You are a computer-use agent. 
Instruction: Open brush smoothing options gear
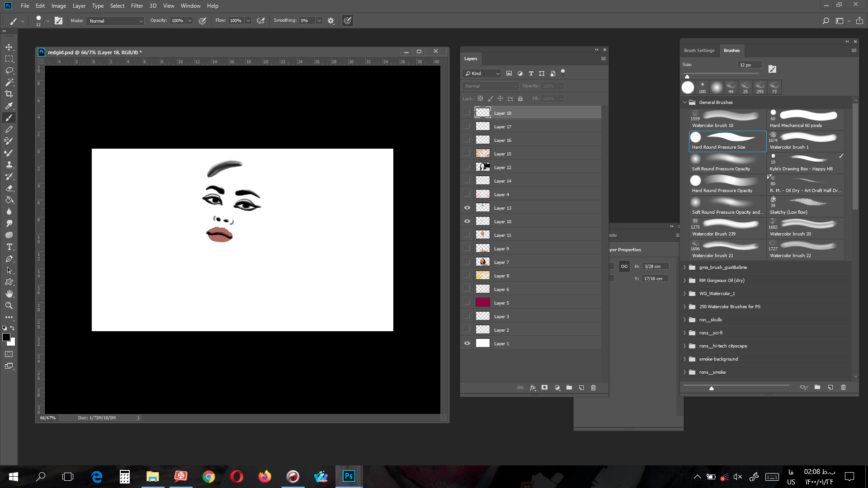point(331,21)
